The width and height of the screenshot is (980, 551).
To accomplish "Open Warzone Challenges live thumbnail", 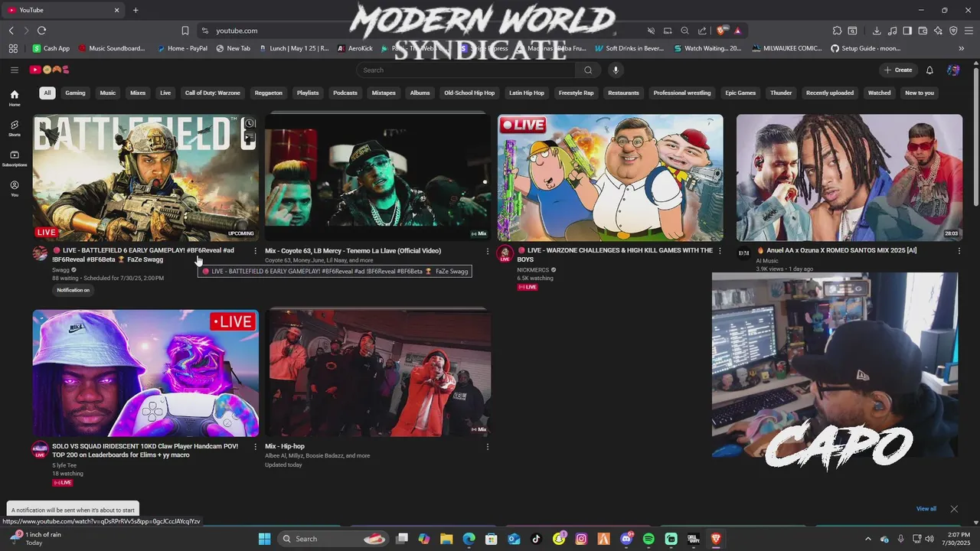I will pyautogui.click(x=610, y=178).
